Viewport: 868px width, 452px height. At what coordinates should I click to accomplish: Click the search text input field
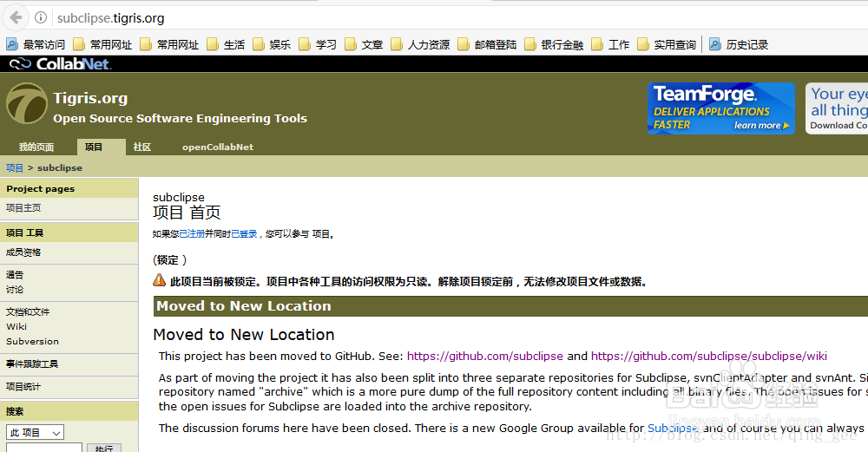(44, 448)
